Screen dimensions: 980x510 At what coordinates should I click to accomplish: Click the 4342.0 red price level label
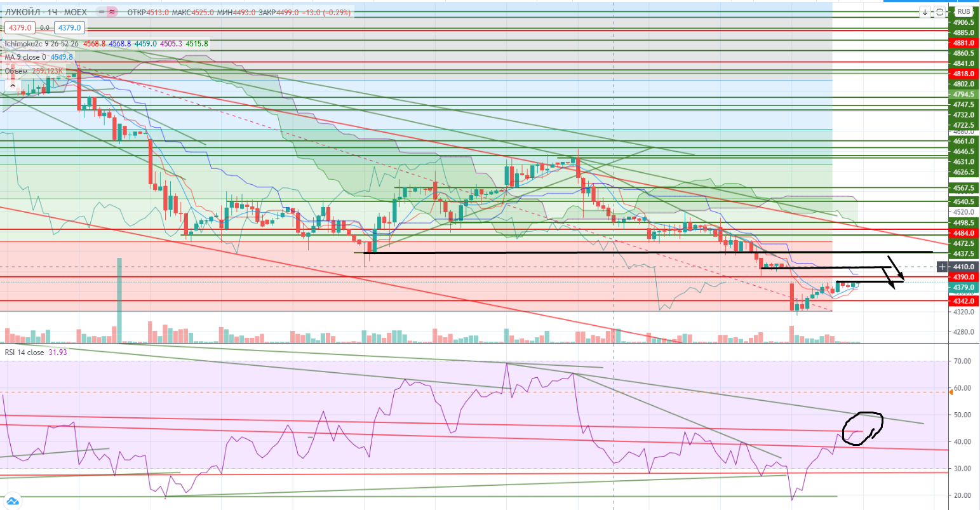coord(963,301)
